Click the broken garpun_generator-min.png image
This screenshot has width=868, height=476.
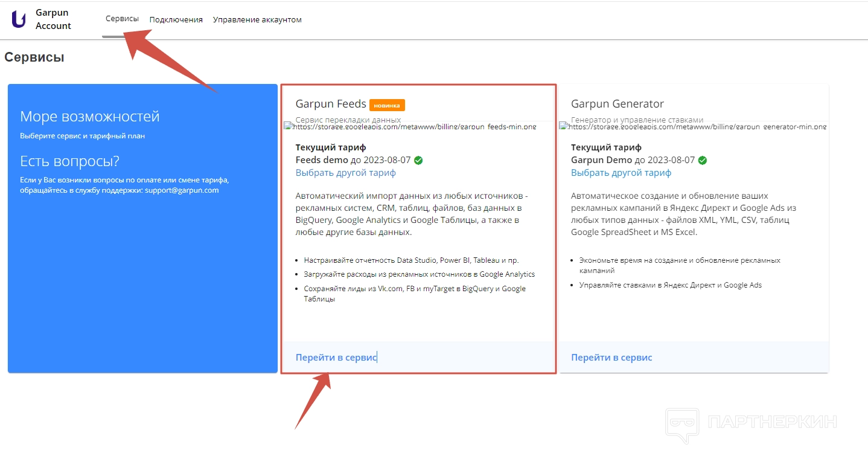tap(693, 126)
